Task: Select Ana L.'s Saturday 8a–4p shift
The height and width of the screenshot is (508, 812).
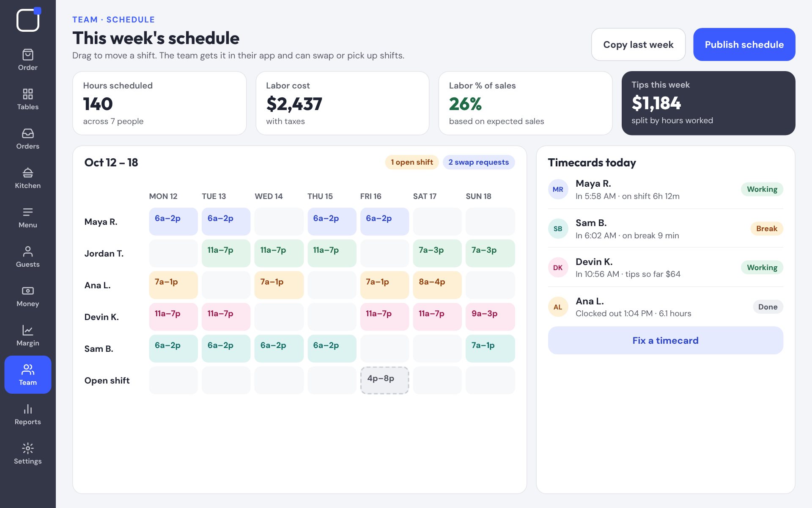Action: point(437,285)
